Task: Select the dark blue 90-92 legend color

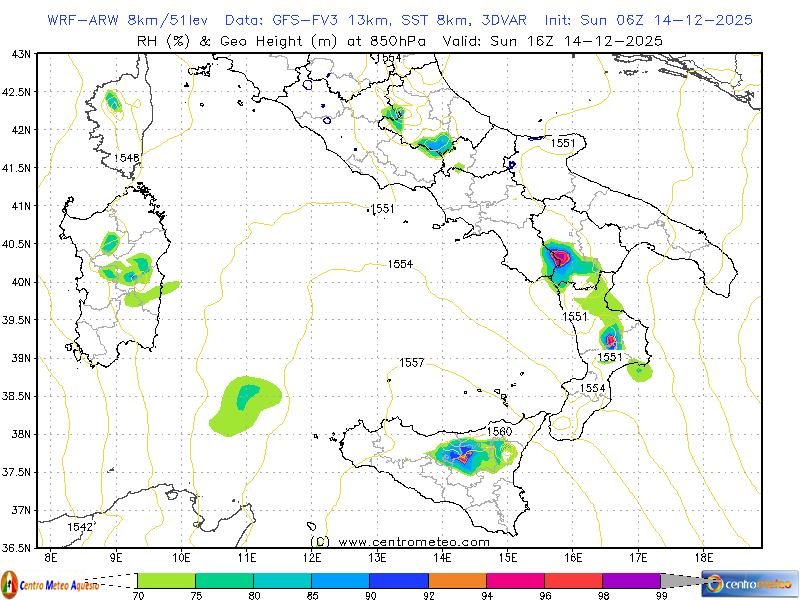Action: pos(399,580)
